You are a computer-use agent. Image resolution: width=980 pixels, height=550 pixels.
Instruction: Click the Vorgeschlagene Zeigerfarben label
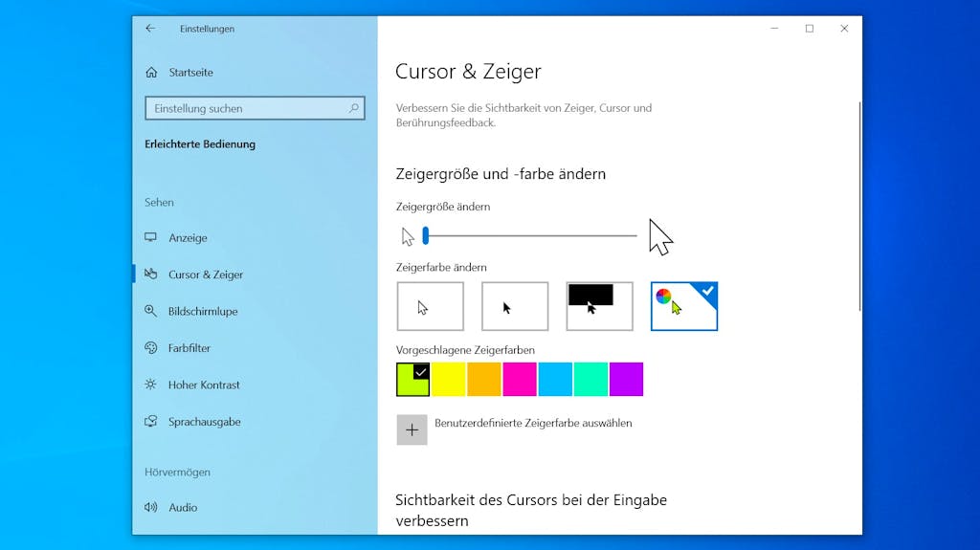pos(465,350)
